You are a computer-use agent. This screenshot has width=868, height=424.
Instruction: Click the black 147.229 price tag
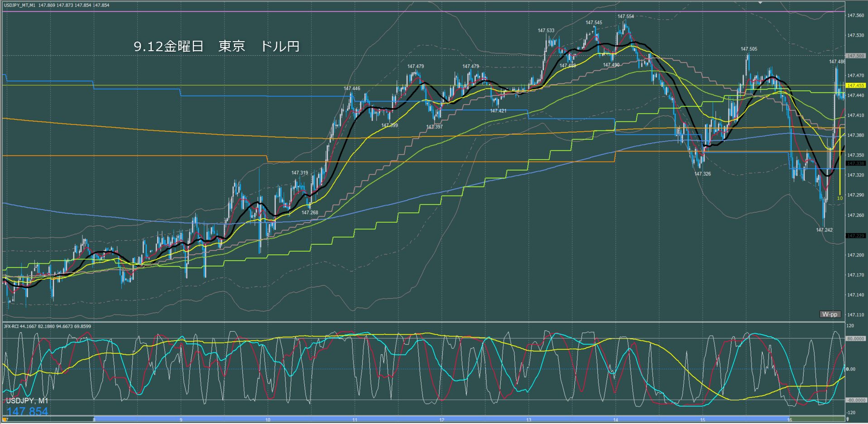point(855,236)
